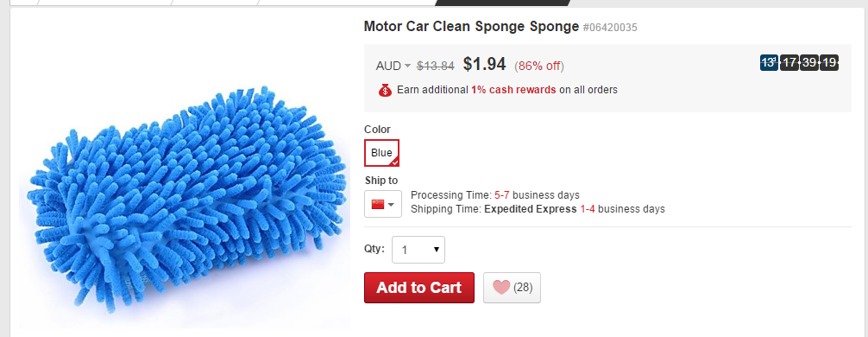Click the dark active tab at top

(x=502, y=3)
